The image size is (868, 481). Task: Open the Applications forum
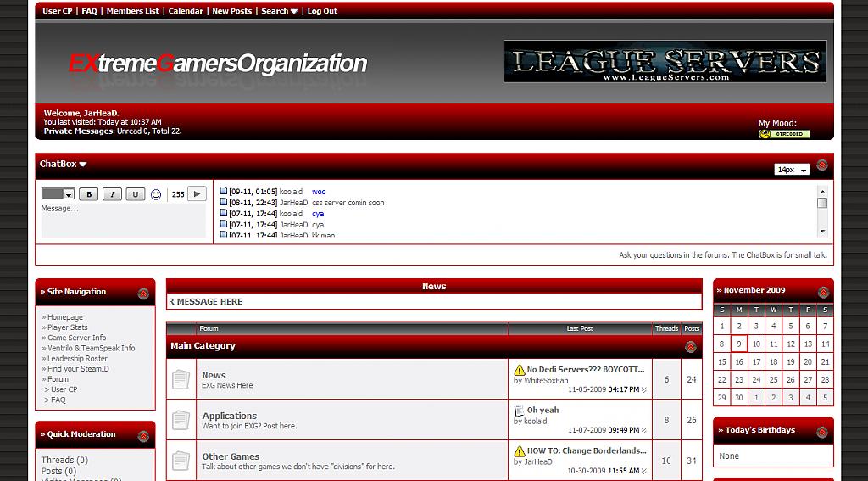click(x=229, y=416)
